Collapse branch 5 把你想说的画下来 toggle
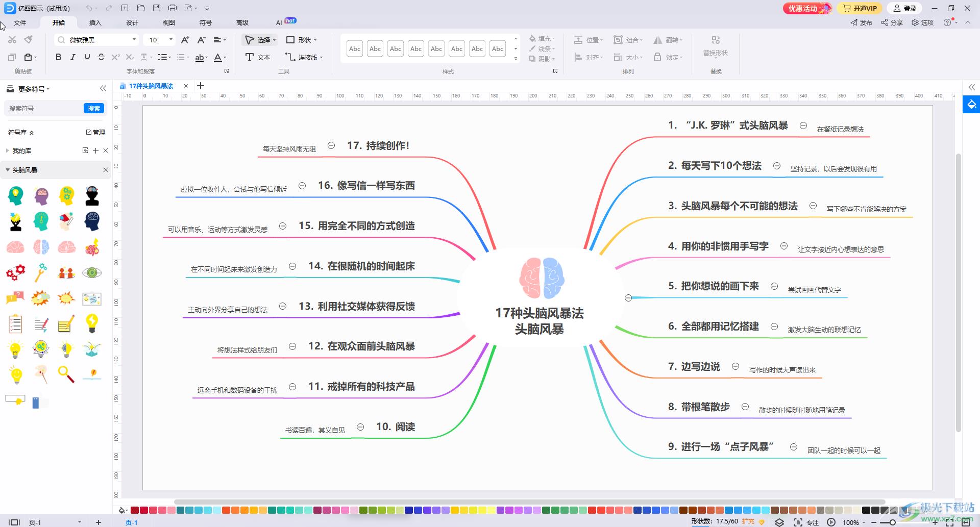The height and width of the screenshot is (527, 980). [x=774, y=286]
